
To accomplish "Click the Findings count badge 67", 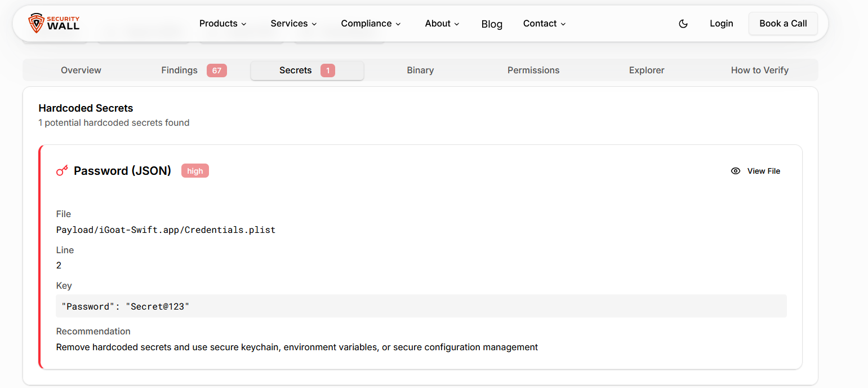I will [216, 70].
